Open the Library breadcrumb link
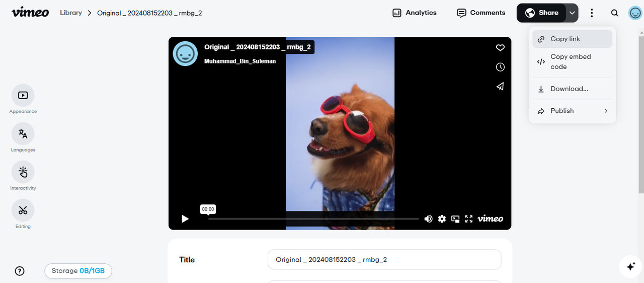The image size is (644, 283). [71, 13]
